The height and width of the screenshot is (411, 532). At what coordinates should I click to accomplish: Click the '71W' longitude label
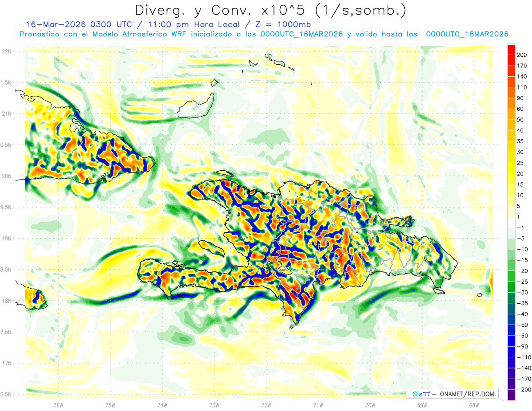coord(318,405)
